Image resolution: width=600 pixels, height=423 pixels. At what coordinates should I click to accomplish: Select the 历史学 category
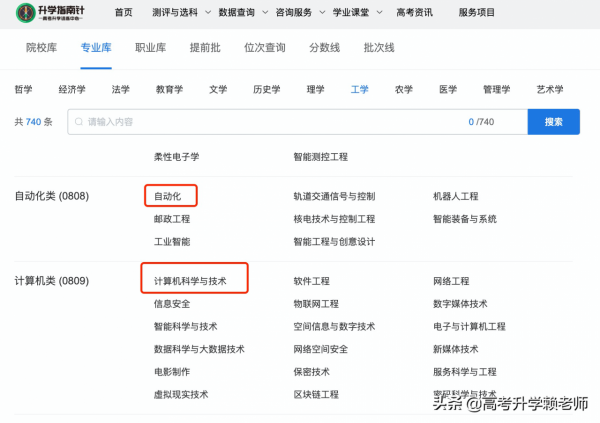tap(267, 90)
